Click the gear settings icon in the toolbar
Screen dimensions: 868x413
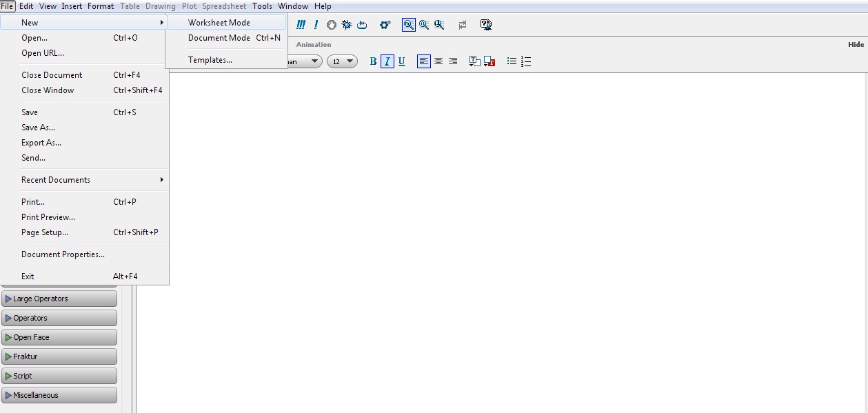(384, 24)
